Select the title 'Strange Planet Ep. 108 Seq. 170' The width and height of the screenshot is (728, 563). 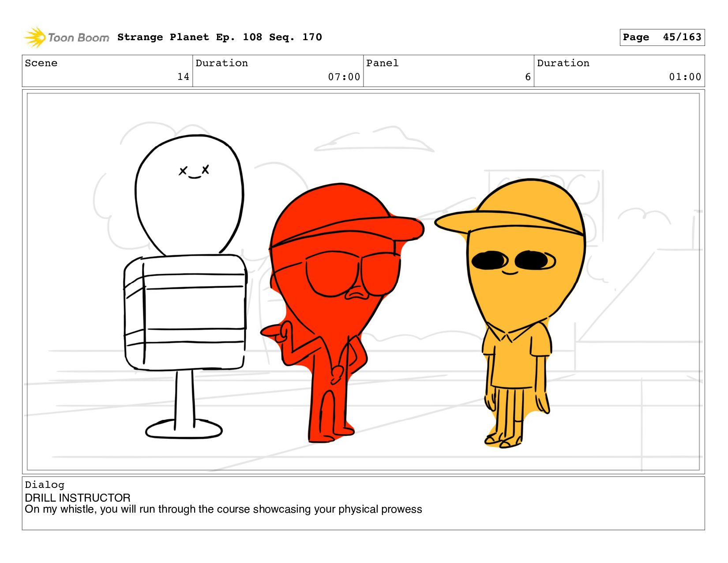click(220, 37)
